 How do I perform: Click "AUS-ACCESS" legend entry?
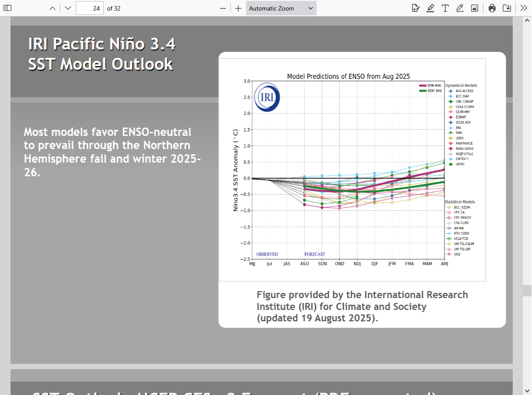[x=460, y=91]
